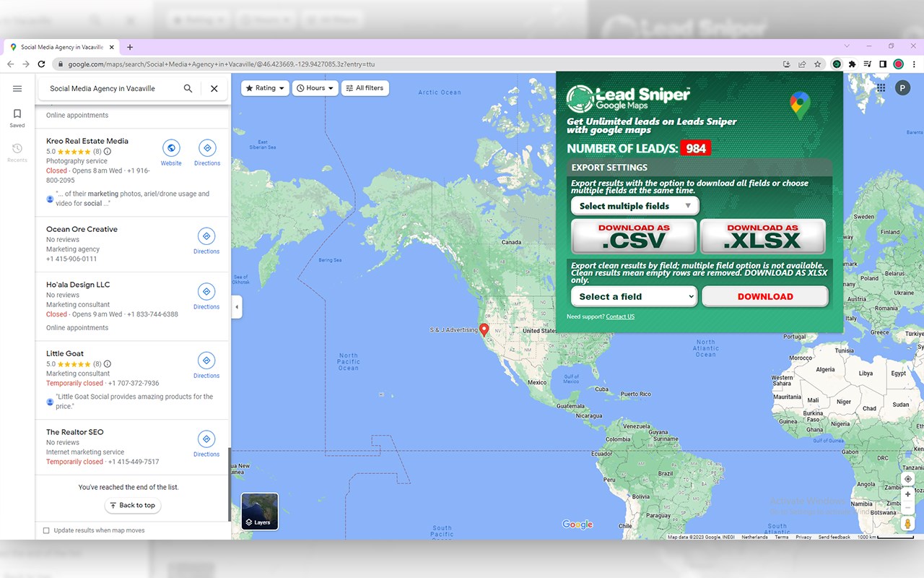The image size is (924, 578).
Task: Click the Lead Sniper extension toolbar icon
Action: click(x=837, y=64)
